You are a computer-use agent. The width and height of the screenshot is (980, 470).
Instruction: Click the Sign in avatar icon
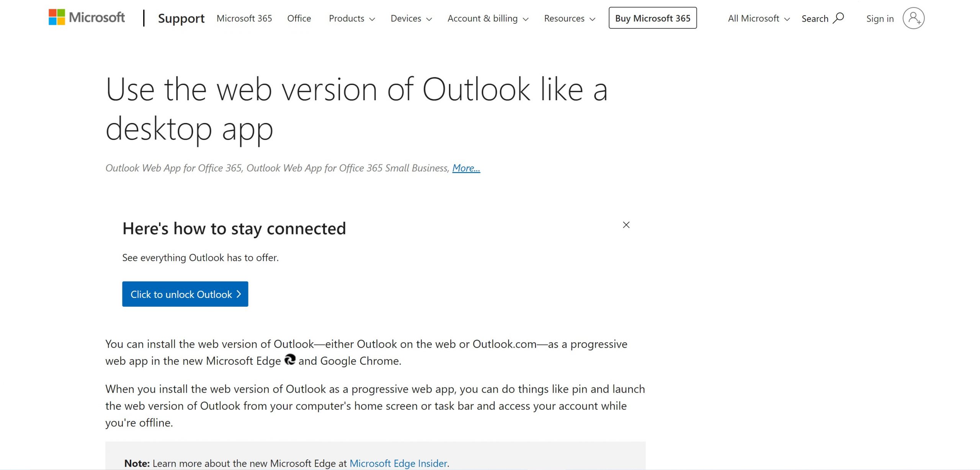click(x=913, y=18)
